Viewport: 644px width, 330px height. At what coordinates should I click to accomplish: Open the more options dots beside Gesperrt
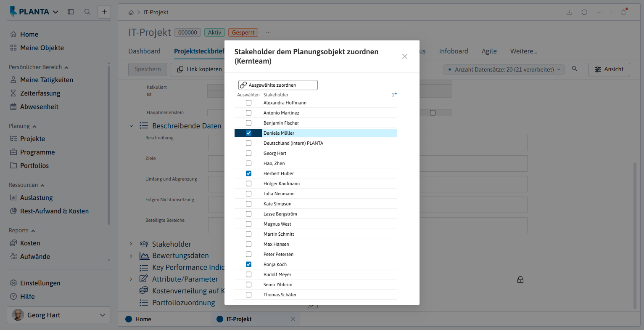tap(268, 32)
